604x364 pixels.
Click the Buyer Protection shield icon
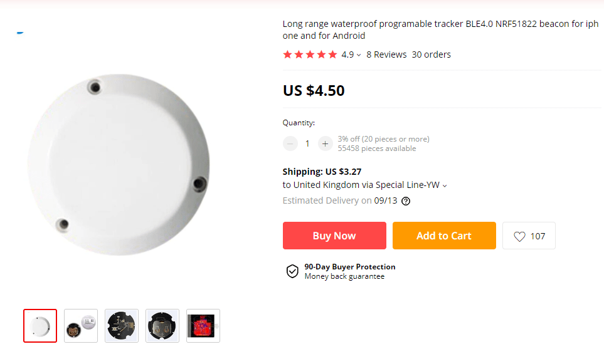tap(292, 271)
